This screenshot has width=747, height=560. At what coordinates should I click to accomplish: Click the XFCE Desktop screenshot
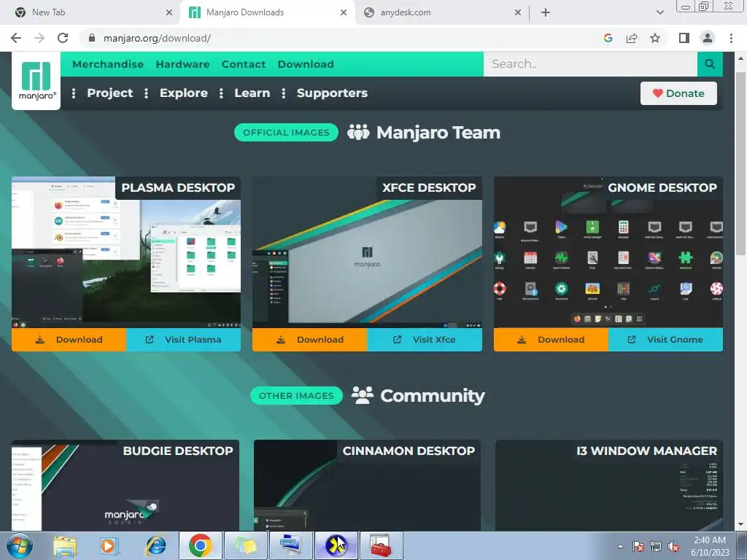point(368,252)
